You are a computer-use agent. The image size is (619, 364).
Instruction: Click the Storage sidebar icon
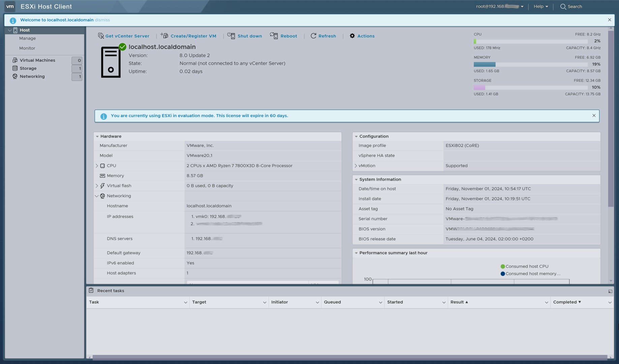(15, 68)
